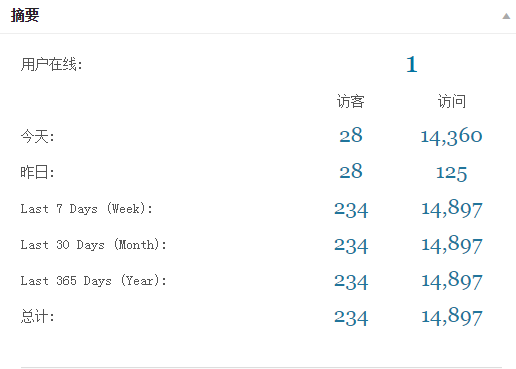This screenshot has width=516, height=369.
Task: Open Last 7 Days visits count 14,897
Action: 452,209
